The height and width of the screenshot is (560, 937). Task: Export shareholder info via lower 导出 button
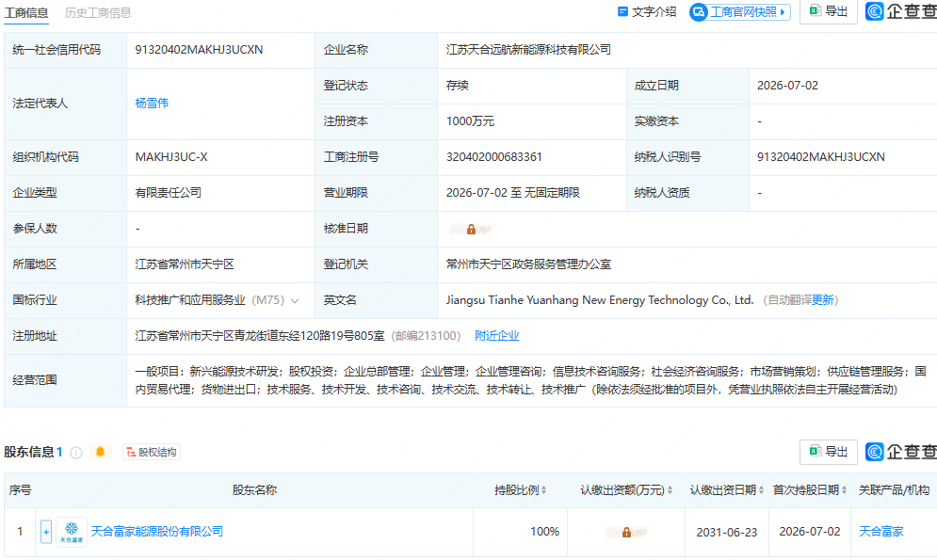coord(829,452)
